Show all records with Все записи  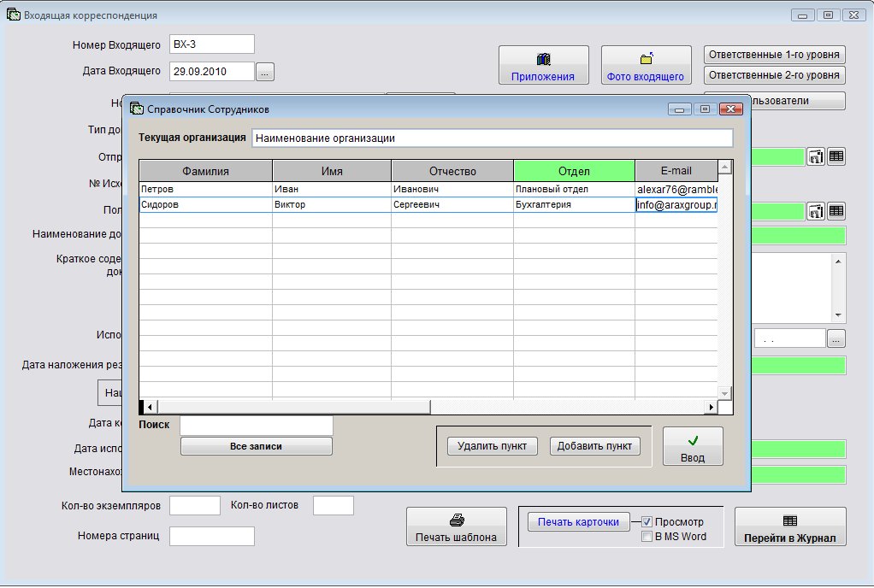coord(256,446)
